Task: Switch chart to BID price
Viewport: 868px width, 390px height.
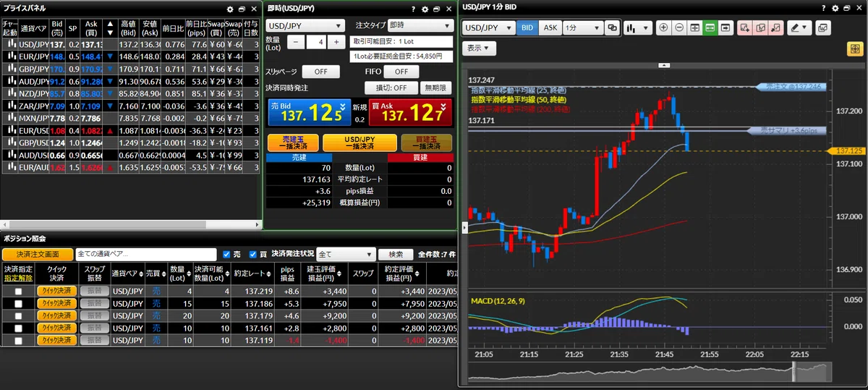Action: (527, 27)
